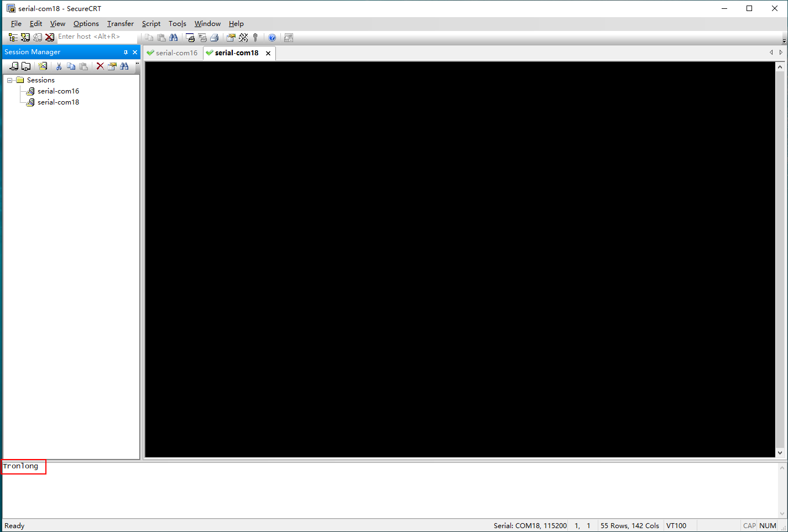This screenshot has height=532, width=788.
Task: Open Session Options from the main toolbar
Action: tap(231, 38)
